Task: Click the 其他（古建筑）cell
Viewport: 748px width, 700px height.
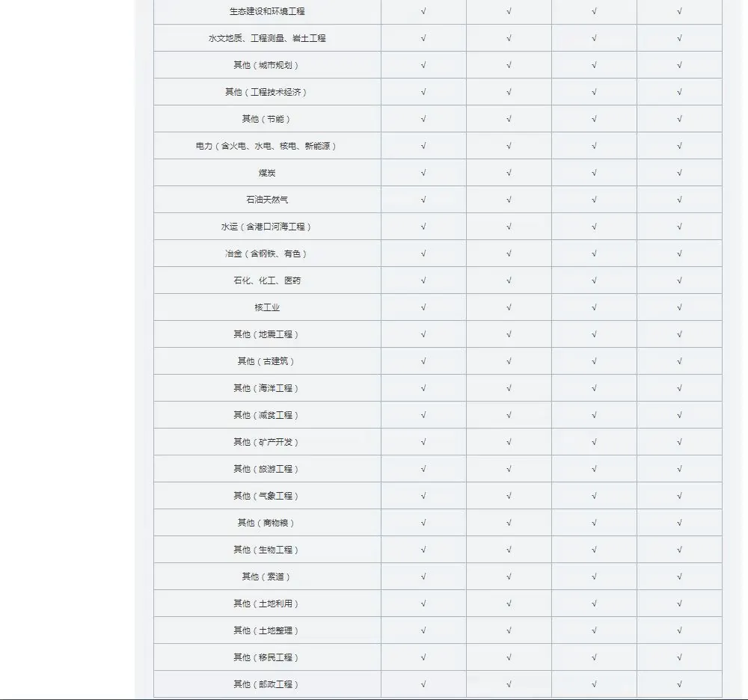Action: tap(267, 361)
